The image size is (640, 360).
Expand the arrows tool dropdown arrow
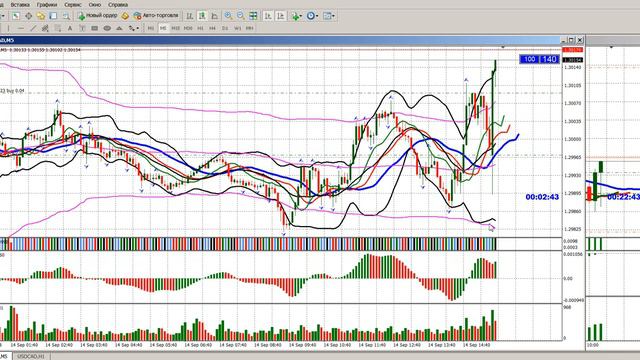(x=138, y=28)
